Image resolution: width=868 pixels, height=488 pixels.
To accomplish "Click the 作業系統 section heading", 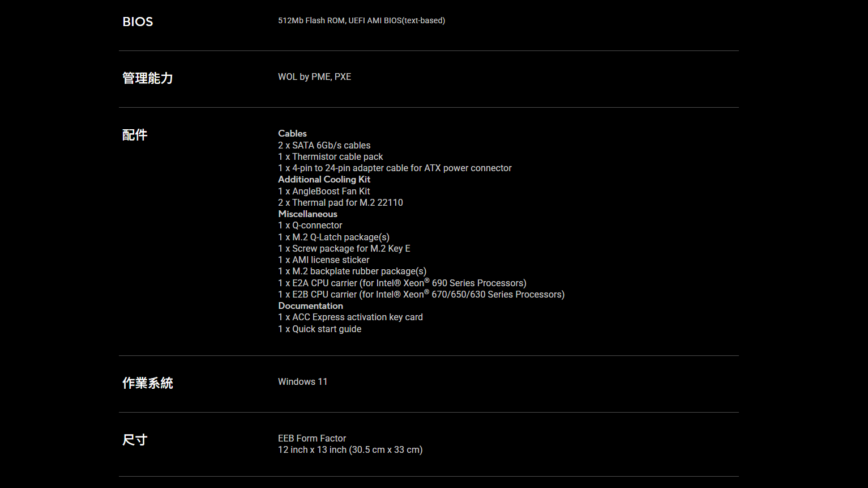I will coord(148,383).
